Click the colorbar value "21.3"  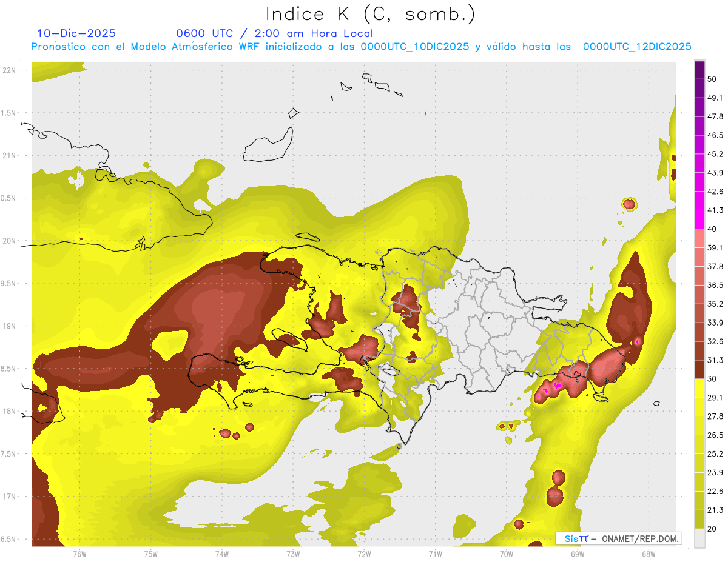[x=715, y=511]
